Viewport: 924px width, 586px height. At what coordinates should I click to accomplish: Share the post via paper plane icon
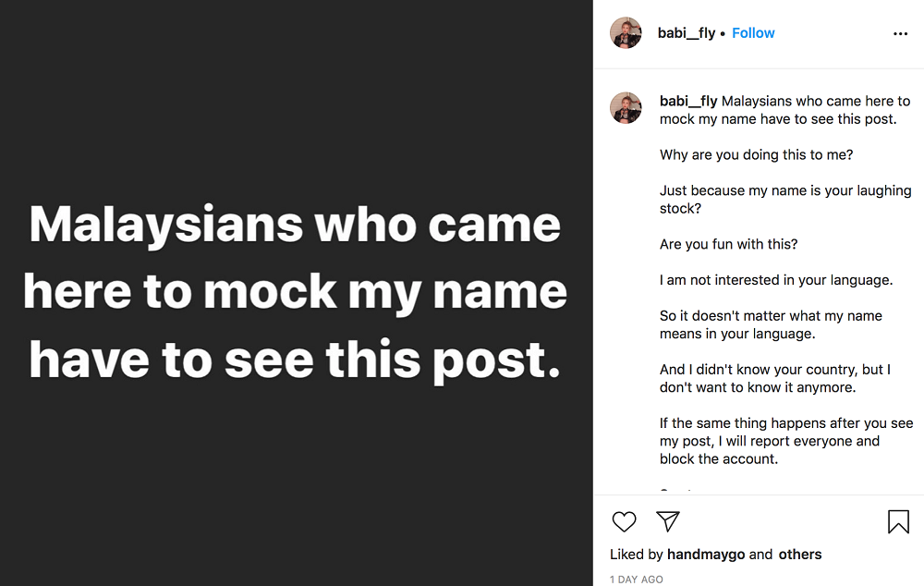point(668,521)
